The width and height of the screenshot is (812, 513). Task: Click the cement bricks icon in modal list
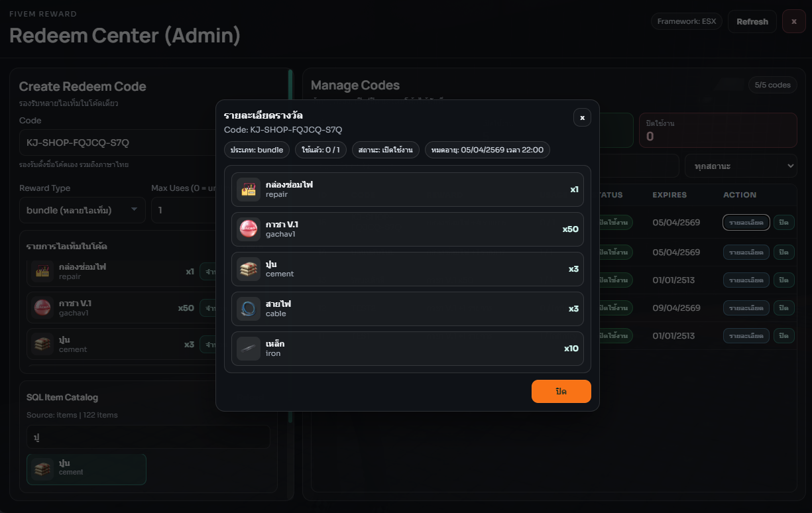pos(249,269)
